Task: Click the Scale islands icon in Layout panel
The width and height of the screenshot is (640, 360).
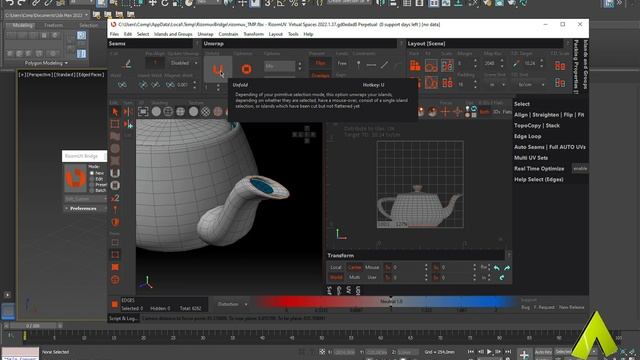Action: [447, 65]
